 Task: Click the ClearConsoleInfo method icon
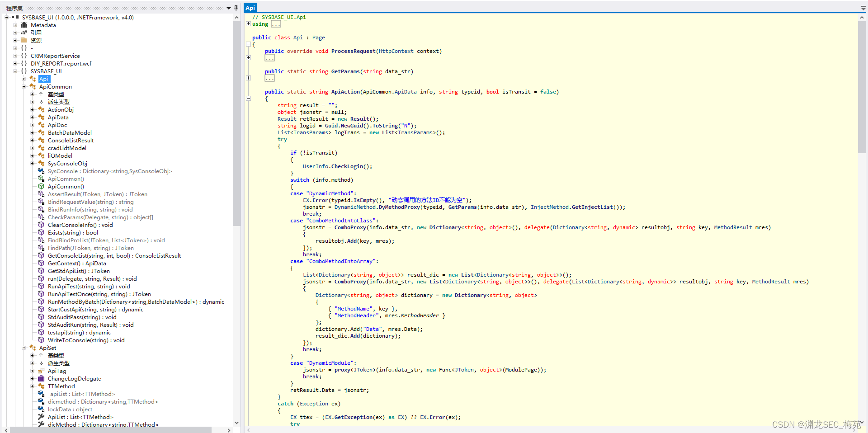pos(41,225)
